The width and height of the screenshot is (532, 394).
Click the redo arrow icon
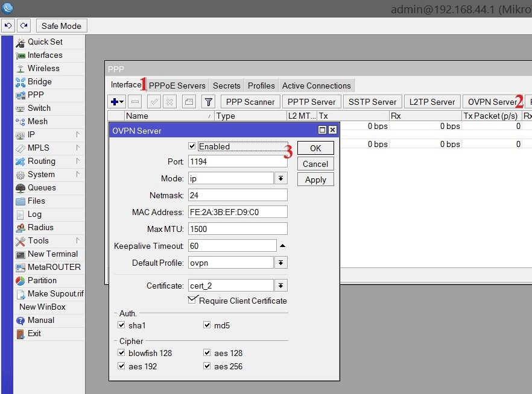24,26
